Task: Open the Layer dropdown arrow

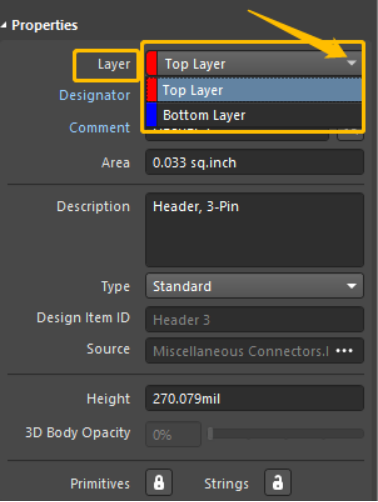Action: [351, 63]
